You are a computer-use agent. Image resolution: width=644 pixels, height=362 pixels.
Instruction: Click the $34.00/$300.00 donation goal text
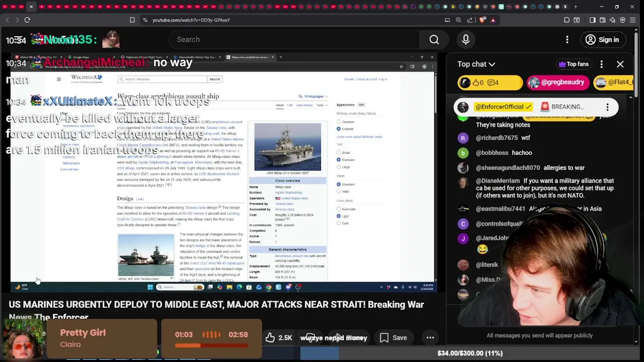click(470, 353)
